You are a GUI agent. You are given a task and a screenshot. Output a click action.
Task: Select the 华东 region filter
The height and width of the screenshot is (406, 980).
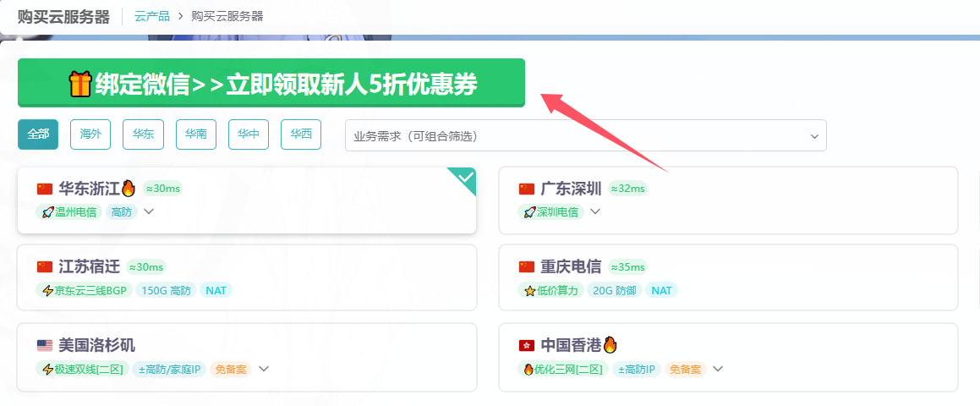click(x=143, y=134)
